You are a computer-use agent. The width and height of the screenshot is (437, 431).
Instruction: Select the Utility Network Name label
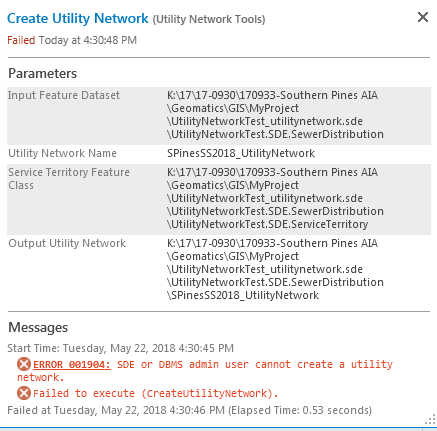point(62,153)
